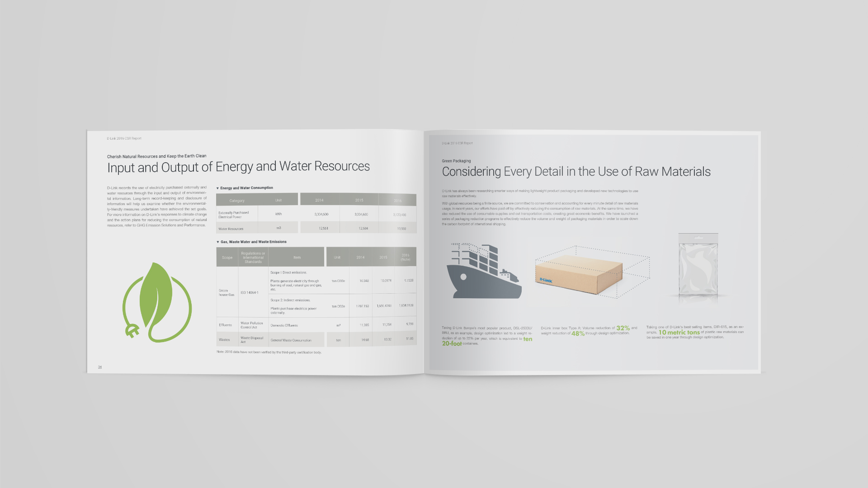Image resolution: width=868 pixels, height=488 pixels.
Task: Click the '2015' header in the Energy and Water table
Action: 359,200
